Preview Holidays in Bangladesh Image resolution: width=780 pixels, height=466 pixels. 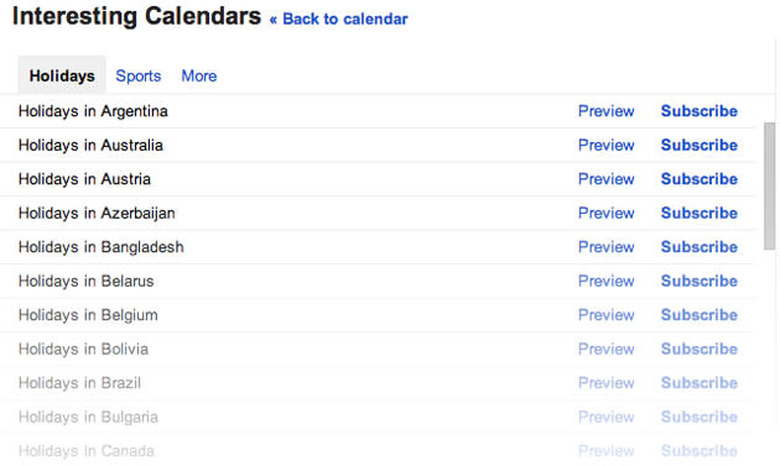(x=606, y=247)
